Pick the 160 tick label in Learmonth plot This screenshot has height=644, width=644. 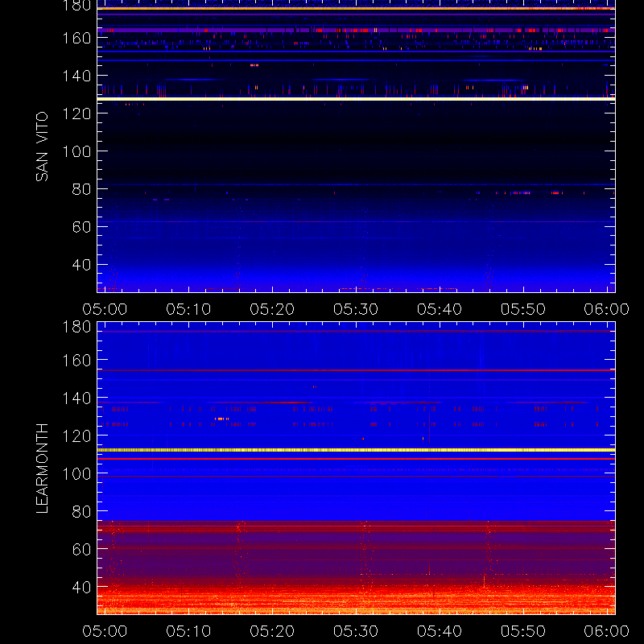coord(76,361)
